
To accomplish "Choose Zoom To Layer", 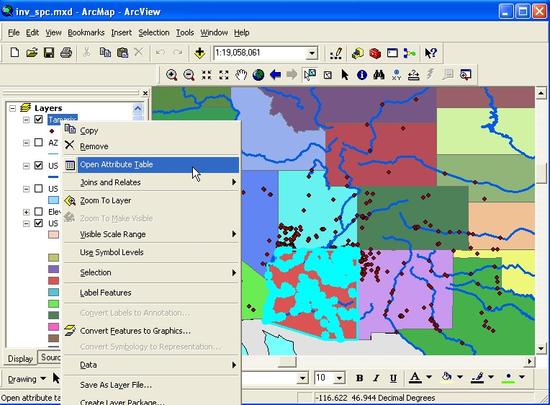I will pyautogui.click(x=152, y=201).
